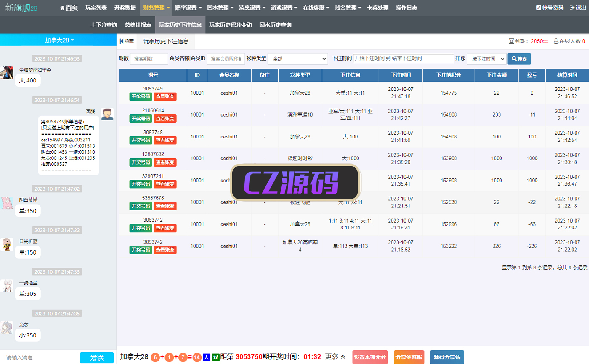Image resolution: width=589 pixels, height=364 pixels.
Task: Open the 排序 按下注时间 dropdown
Action: click(x=486, y=59)
